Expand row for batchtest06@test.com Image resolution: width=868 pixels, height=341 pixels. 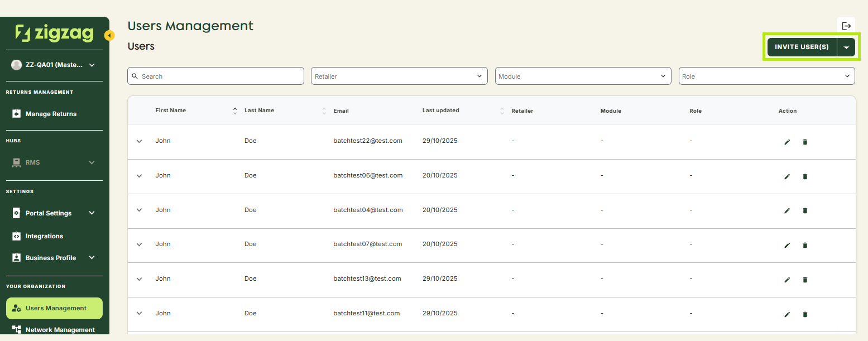click(140, 176)
